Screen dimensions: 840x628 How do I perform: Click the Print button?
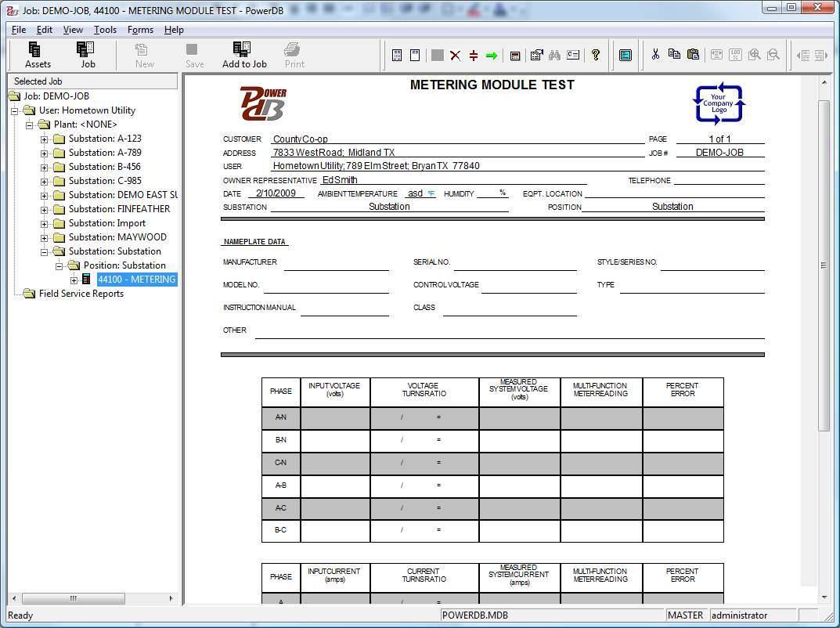(294, 51)
